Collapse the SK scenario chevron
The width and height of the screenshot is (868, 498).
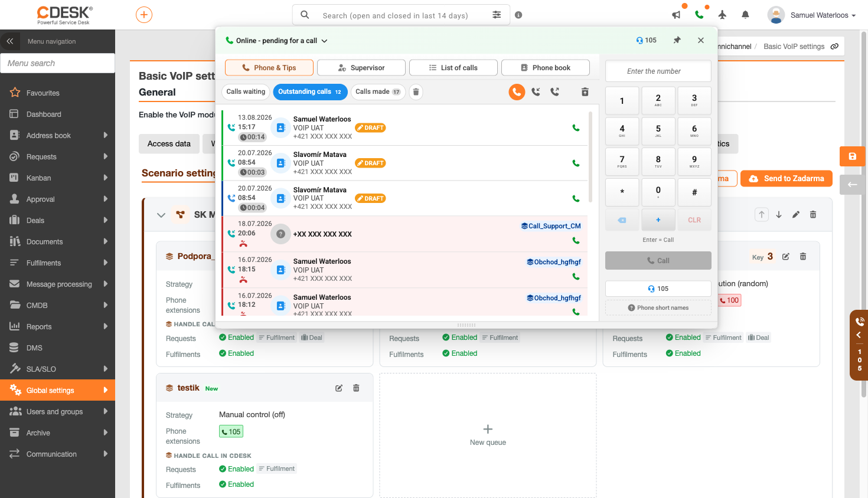point(161,215)
